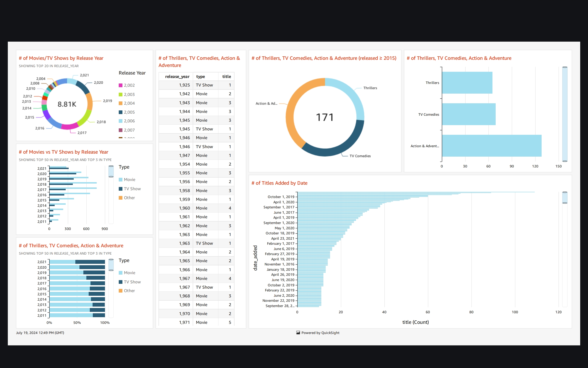The height and width of the screenshot is (368, 588).
Task: Click the July 19, 2024 timestamp text
Action: coord(40,333)
